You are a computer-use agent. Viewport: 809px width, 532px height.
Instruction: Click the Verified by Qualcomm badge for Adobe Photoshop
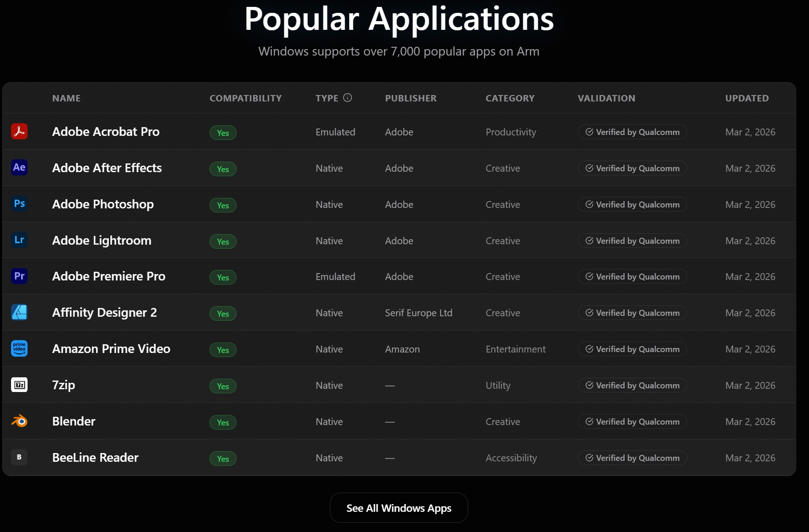(x=632, y=204)
